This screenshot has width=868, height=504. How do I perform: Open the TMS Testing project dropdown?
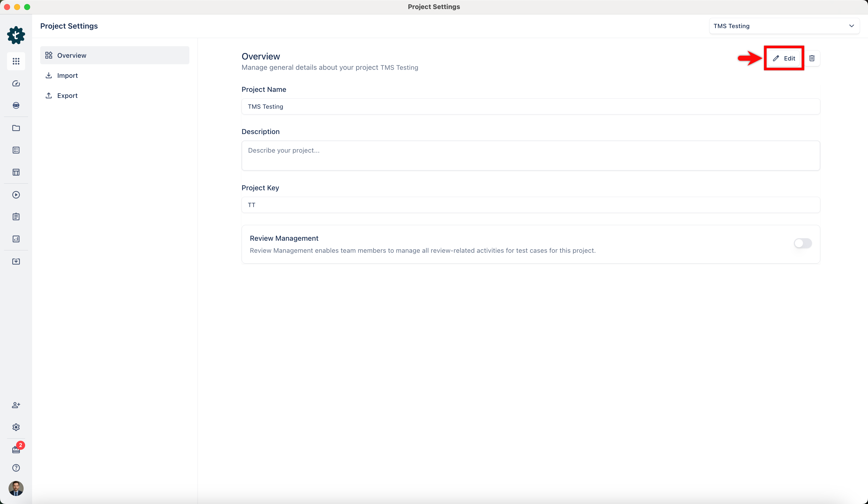click(784, 26)
